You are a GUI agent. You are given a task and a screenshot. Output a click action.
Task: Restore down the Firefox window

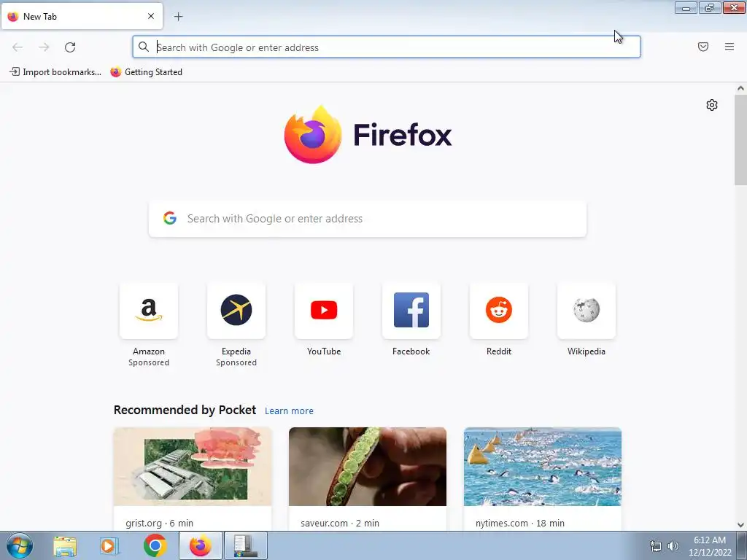click(x=710, y=7)
